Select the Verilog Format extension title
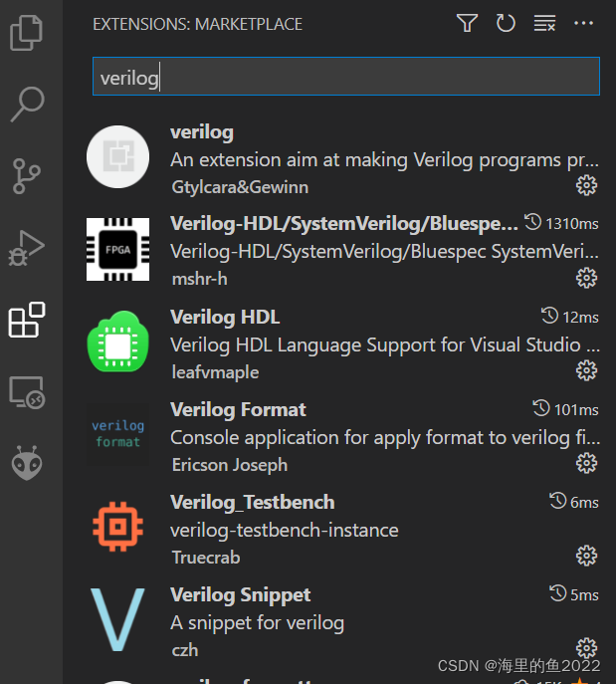Image resolution: width=616 pixels, height=684 pixels. (x=238, y=410)
